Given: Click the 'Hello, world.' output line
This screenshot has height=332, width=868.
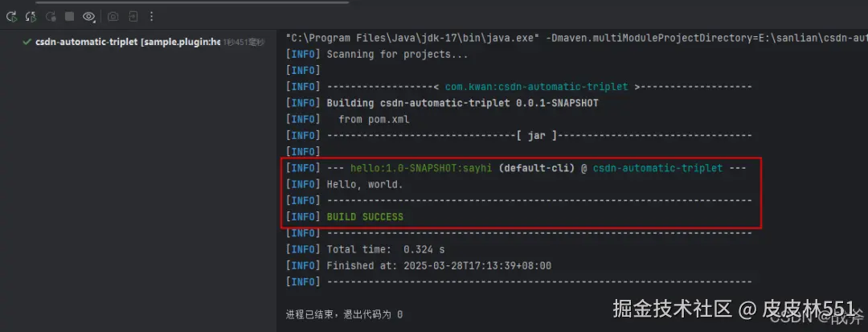Looking at the screenshot, I should [x=365, y=184].
